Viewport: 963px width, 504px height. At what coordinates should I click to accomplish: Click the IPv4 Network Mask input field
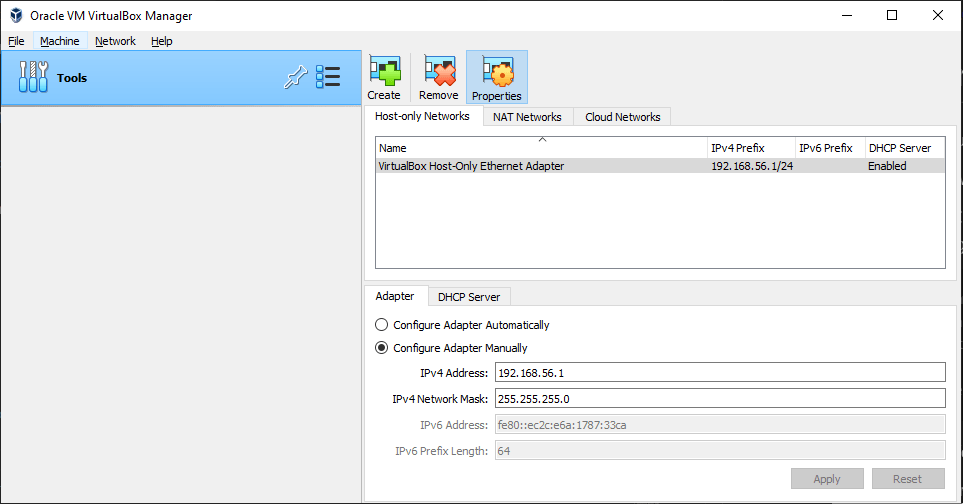point(720,398)
